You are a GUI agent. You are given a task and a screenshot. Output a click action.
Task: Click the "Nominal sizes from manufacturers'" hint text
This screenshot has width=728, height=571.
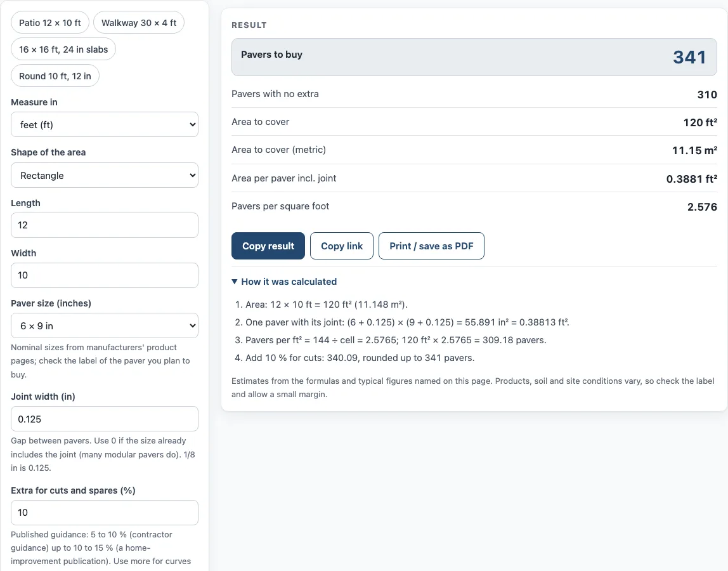[100, 360]
